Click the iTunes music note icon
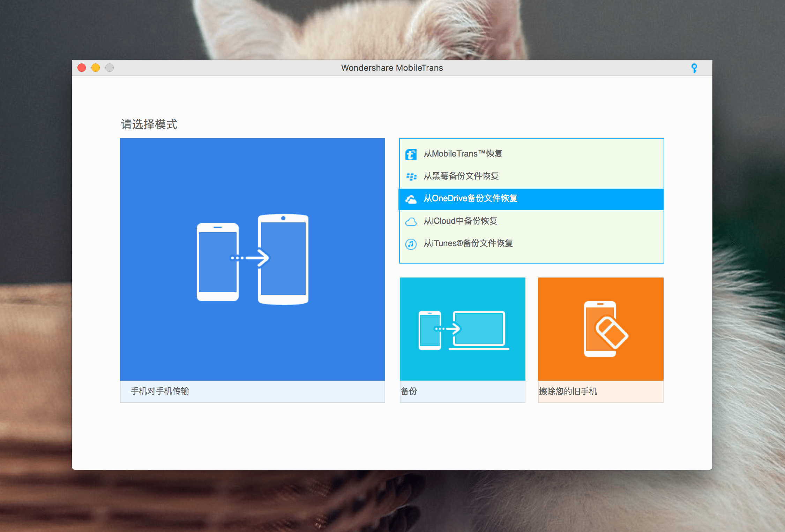 coord(411,244)
